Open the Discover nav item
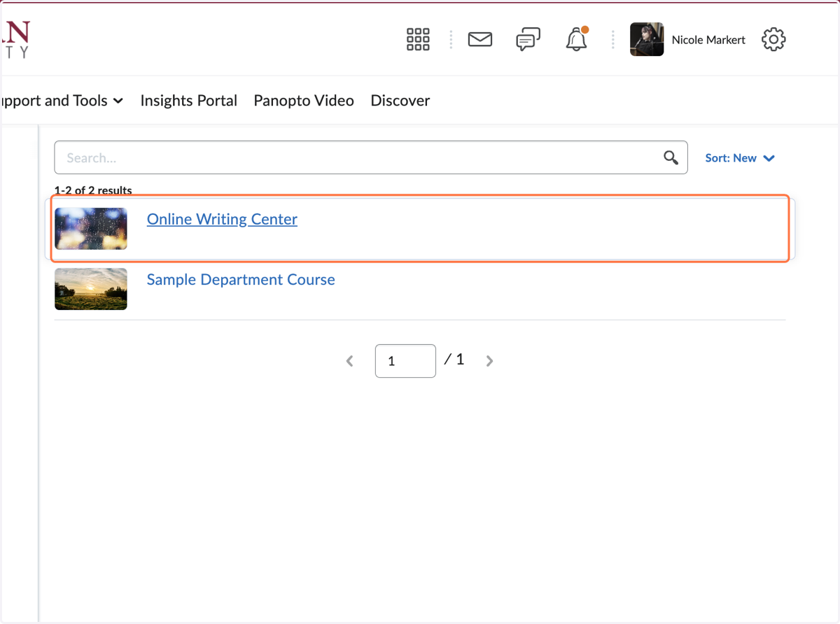Viewport: 840px width, 624px height. (x=400, y=101)
